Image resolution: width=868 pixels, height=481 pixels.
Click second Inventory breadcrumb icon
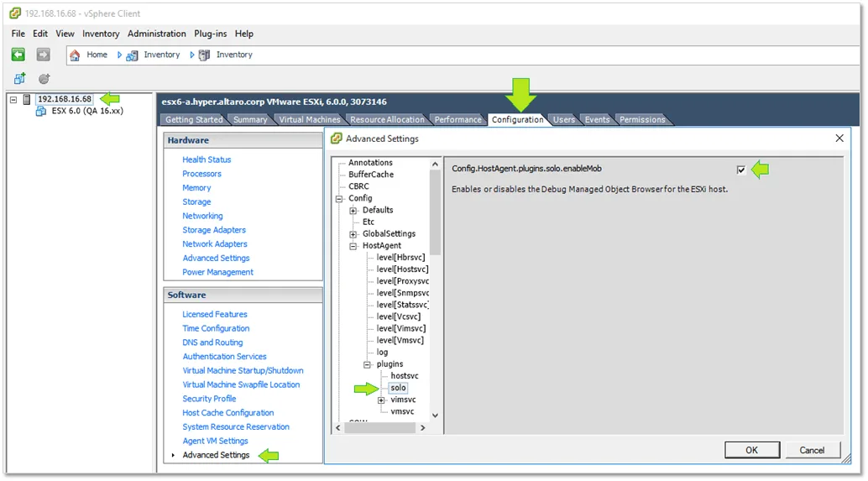tap(204, 55)
